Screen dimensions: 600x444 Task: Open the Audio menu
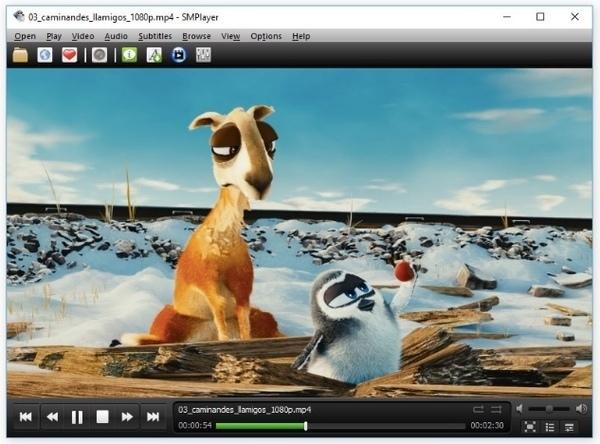coord(116,36)
